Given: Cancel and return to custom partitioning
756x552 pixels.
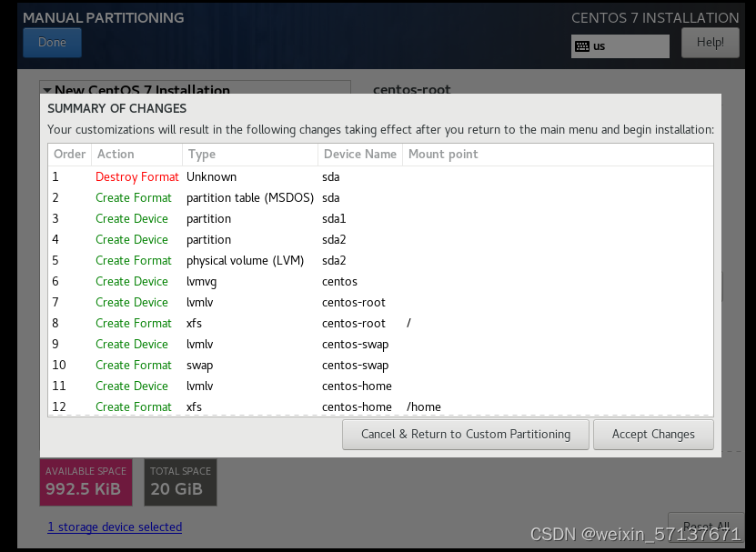Looking at the screenshot, I should 466,435.
